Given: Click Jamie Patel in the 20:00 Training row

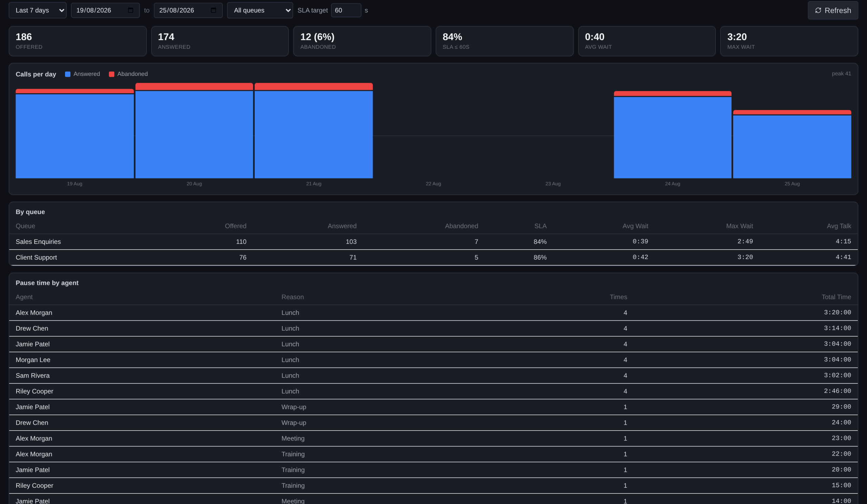Looking at the screenshot, I should [33, 470].
